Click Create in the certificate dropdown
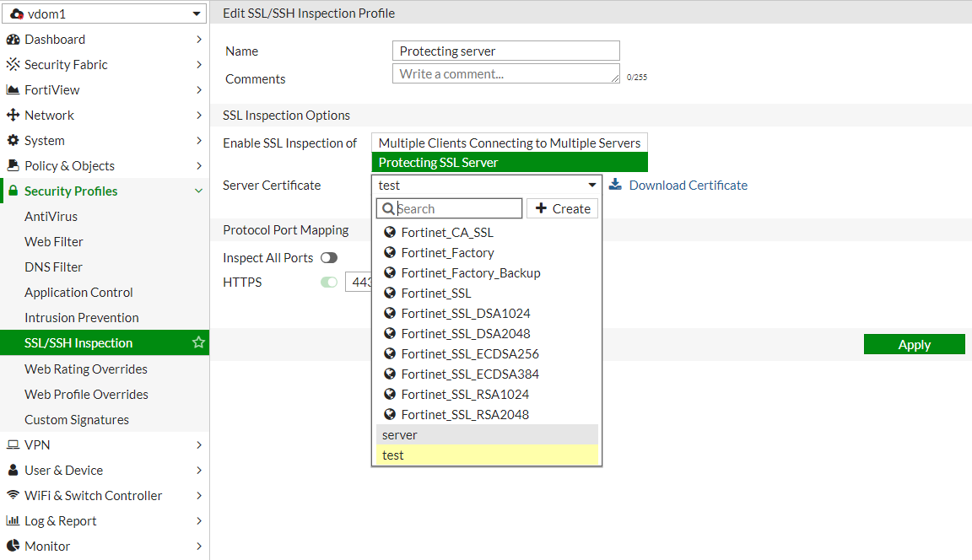The width and height of the screenshot is (972, 560). click(x=562, y=208)
